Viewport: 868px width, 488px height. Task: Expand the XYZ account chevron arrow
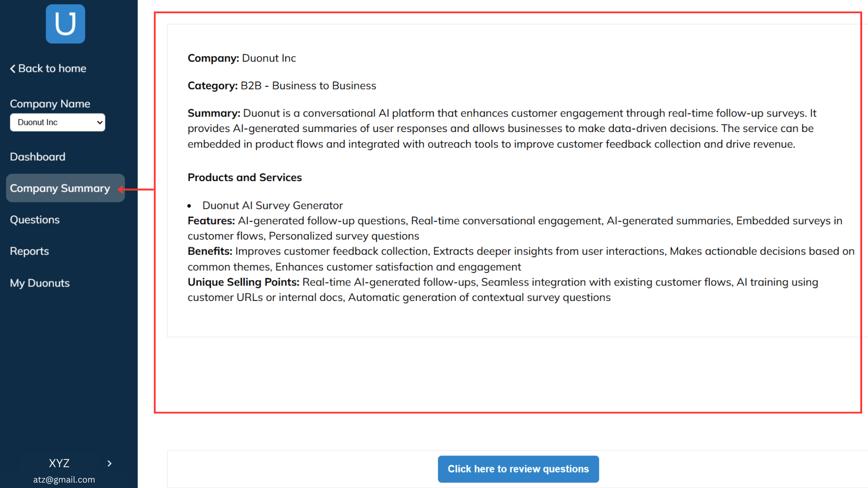(109, 464)
